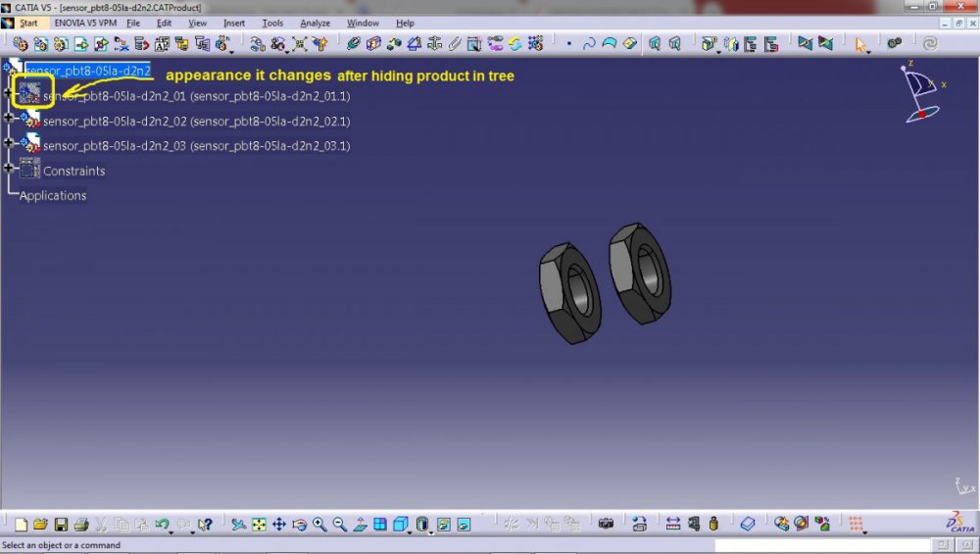Image resolution: width=980 pixels, height=554 pixels.
Task: Open the Analyze menu
Action: (x=315, y=23)
